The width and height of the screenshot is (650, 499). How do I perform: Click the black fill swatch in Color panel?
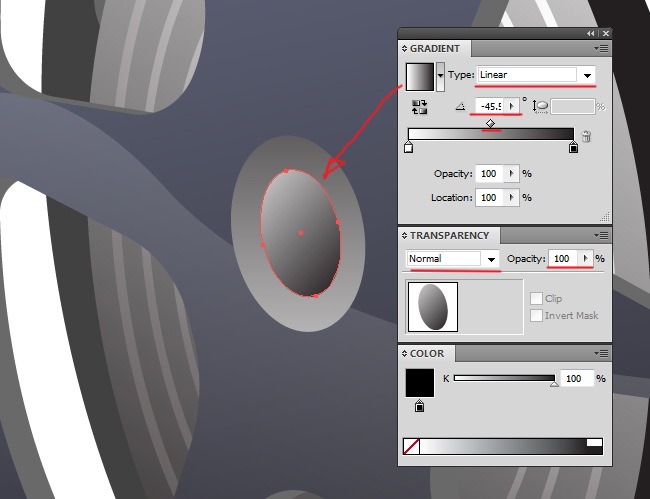click(420, 383)
